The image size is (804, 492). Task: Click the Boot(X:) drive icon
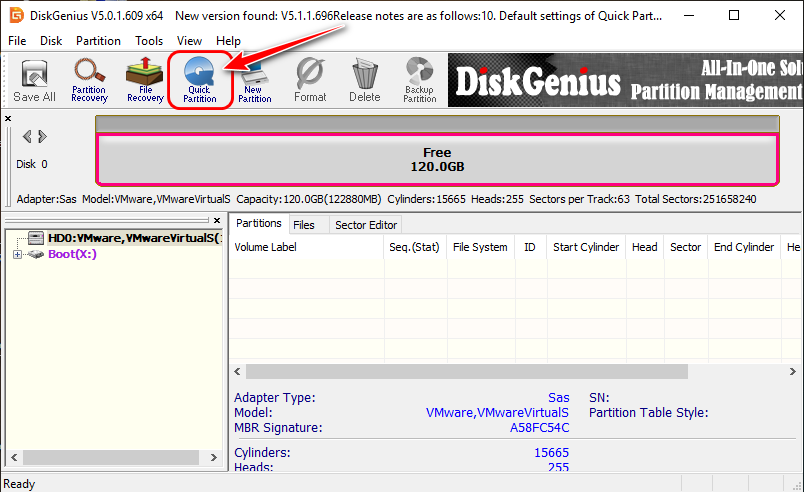(36, 254)
